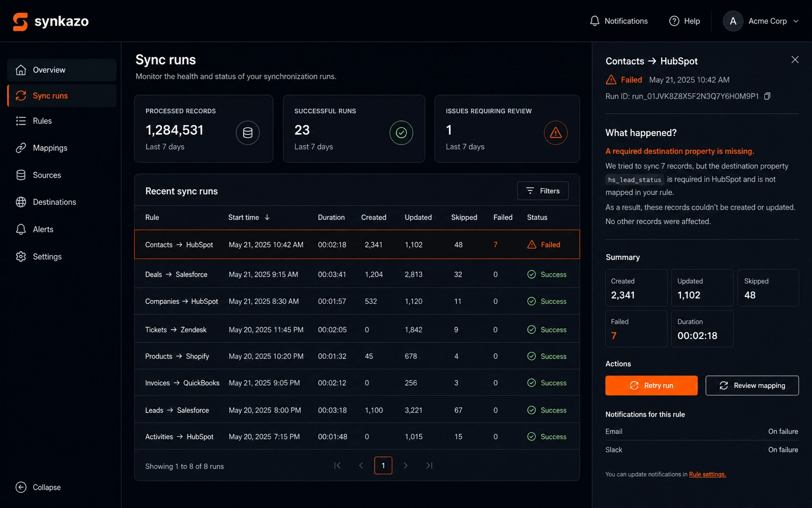The width and height of the screenshot is (812, 508).
Task: Click the Rule column header
Action: (x=152, y=217)
